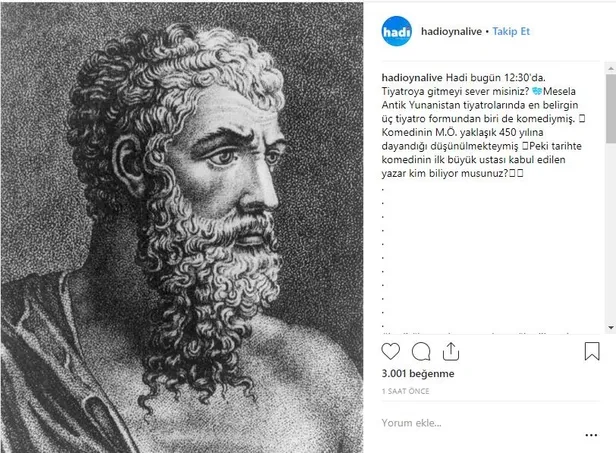Click the share arrow icon
Screen dimensions: 616x453
(x=450, y=351)
